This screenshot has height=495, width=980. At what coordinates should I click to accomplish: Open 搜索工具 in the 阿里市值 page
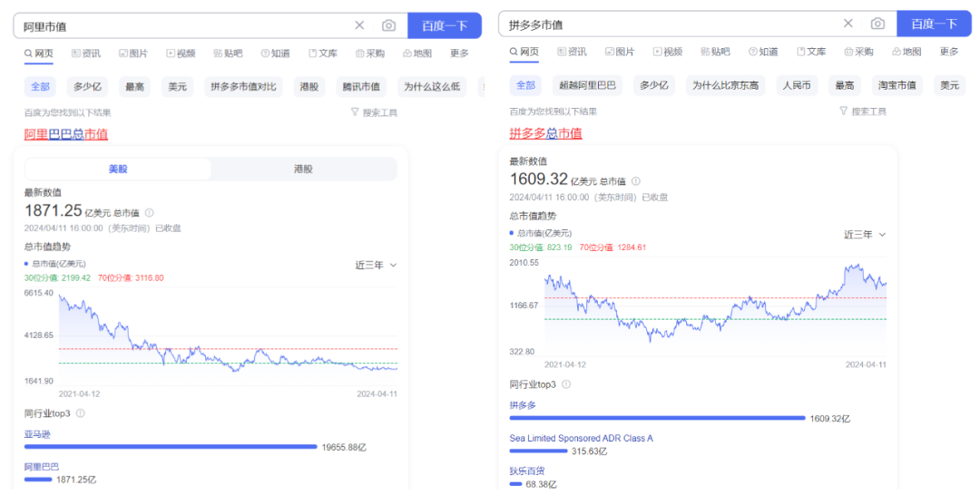(374, 112)
